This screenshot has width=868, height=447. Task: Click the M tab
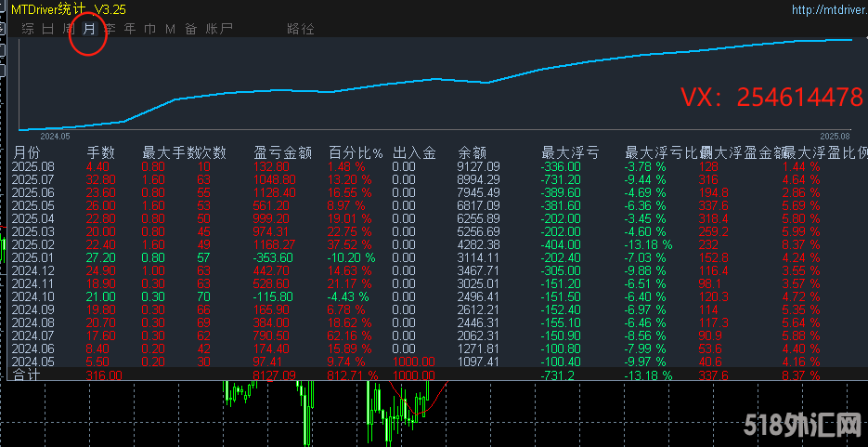tap(170, 29)
